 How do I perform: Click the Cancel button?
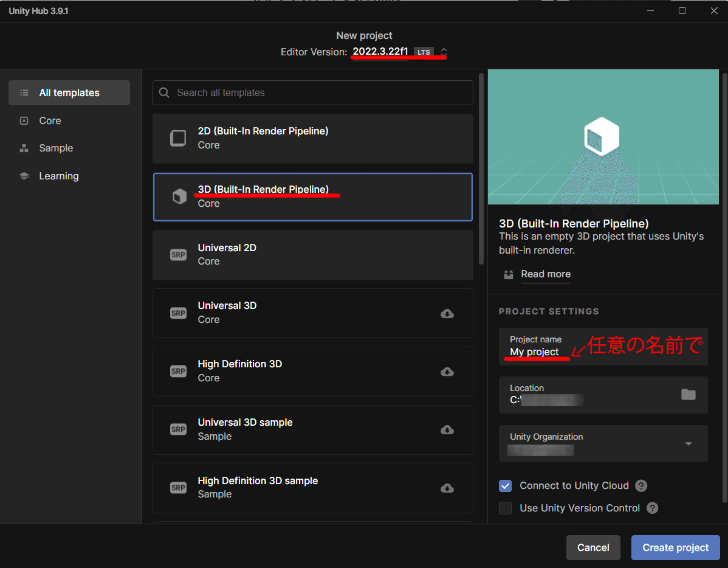pos(593,547)
